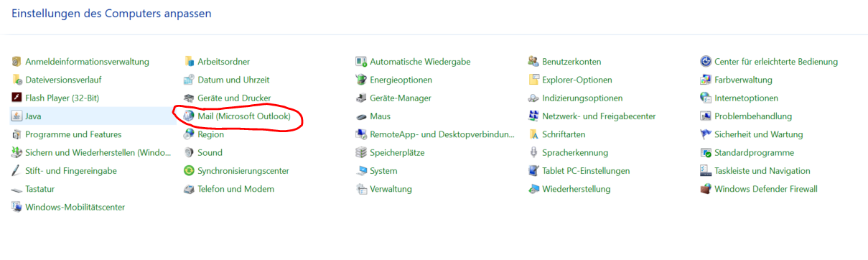The width and height of the screenshot is (868, 260).
Task: Open the "Netzwerk- und Freigabecenter" link
Action: click(599, 116)
